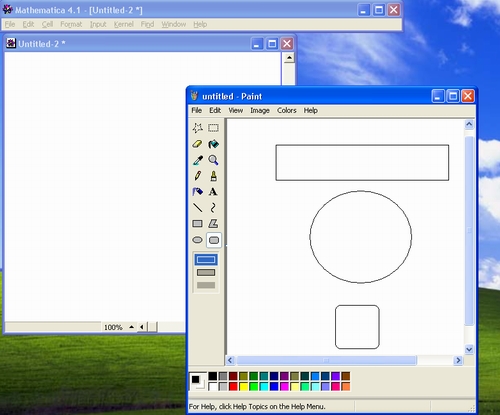The height and width of the screenshot is (415, 500).
Task: Activate the Magnifier tool
Action: [x=213, y=160]
